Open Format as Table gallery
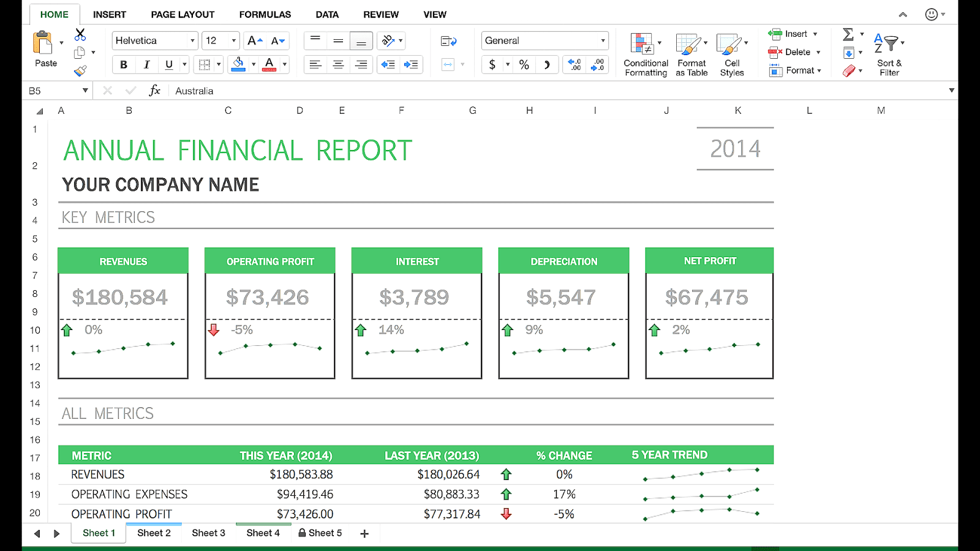This screenshot has height=551, width=980. click(x=692, y=54)
